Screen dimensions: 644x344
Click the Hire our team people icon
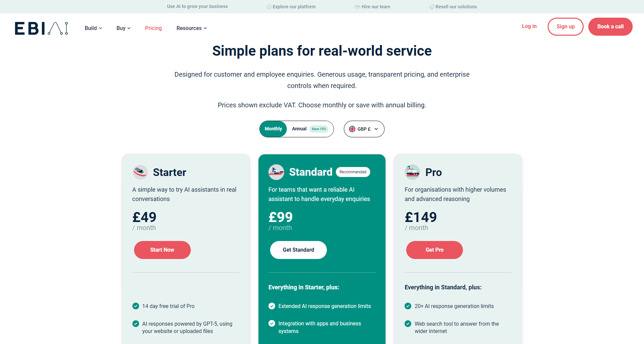357,7
